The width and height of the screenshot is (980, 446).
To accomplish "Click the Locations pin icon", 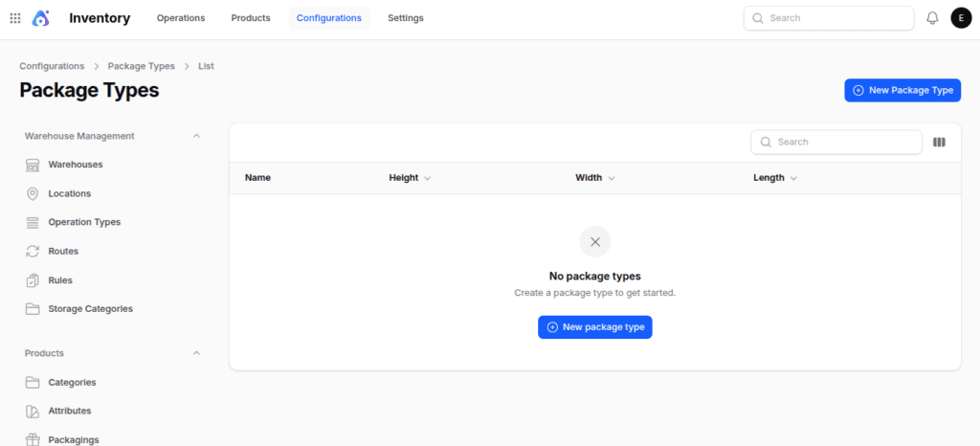I will click(x=33, y=193).
